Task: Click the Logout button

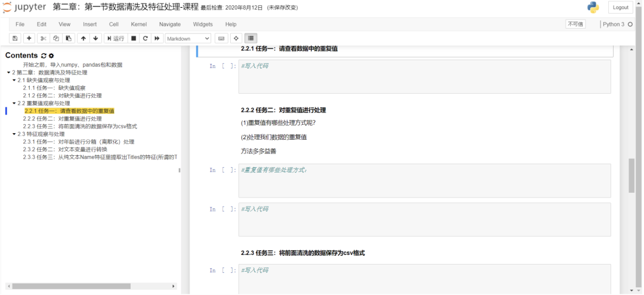Action: 621,7
